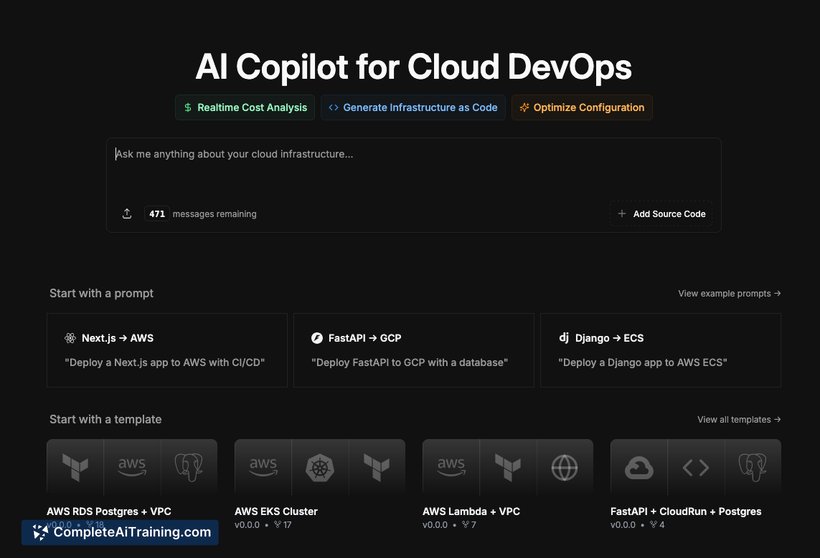Viewport: 820px width, 558px height.
Task: Click fork count 4 under FastAPI CloudRun
Action: tap(657, 525)
